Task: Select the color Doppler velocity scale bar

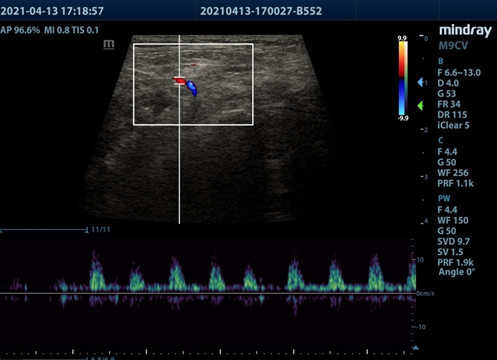Action: (403, 78)
